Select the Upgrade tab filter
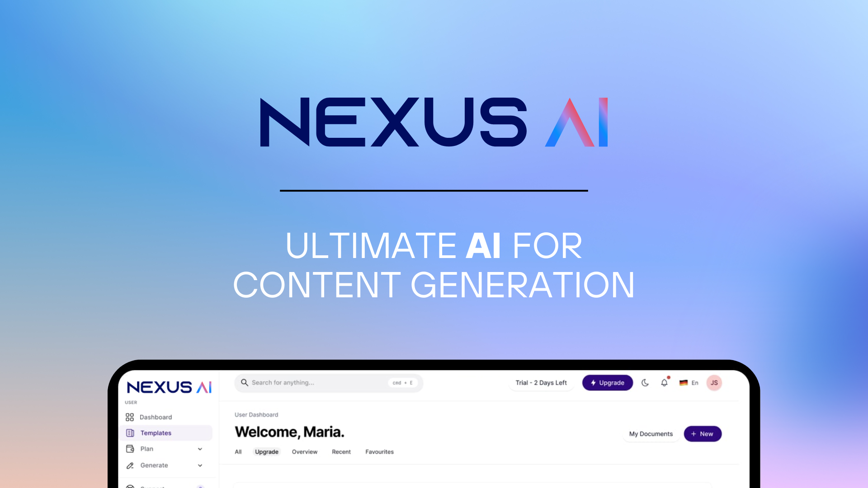This screenshot has width=868, height=488. pyautogui.click(x=266, y=452)
